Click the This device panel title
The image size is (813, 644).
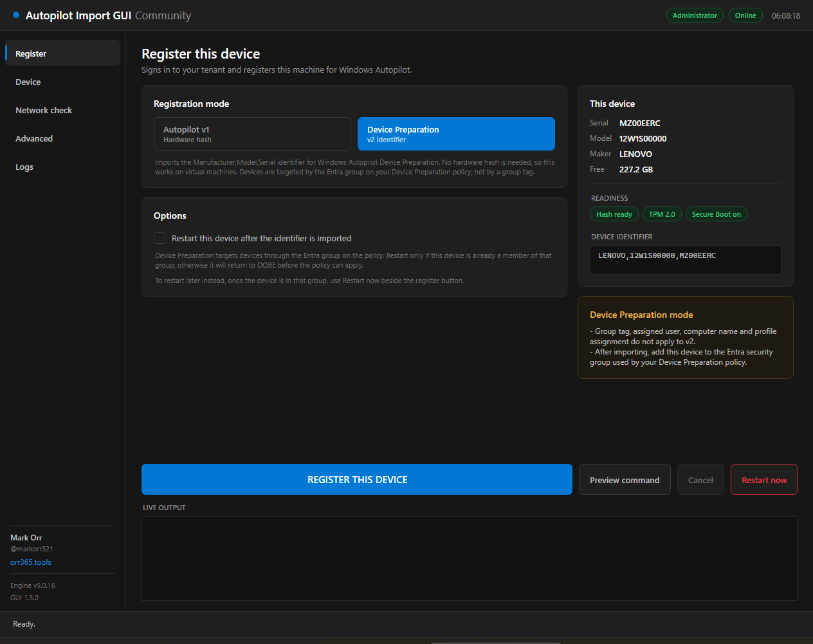coord(612,104)
